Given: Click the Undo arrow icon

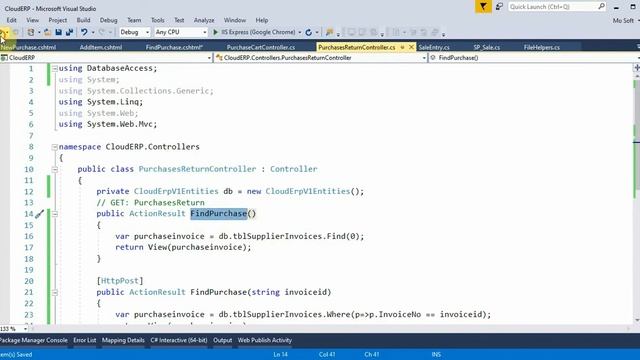Looking at the screenshot, I should tap(84, 32).
